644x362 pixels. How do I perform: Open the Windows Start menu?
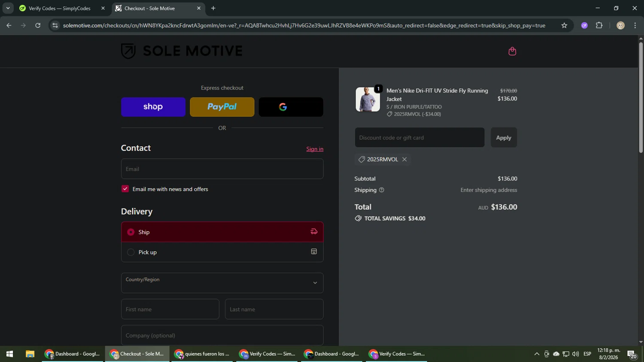pyautogui.click(x=9, y=354)
